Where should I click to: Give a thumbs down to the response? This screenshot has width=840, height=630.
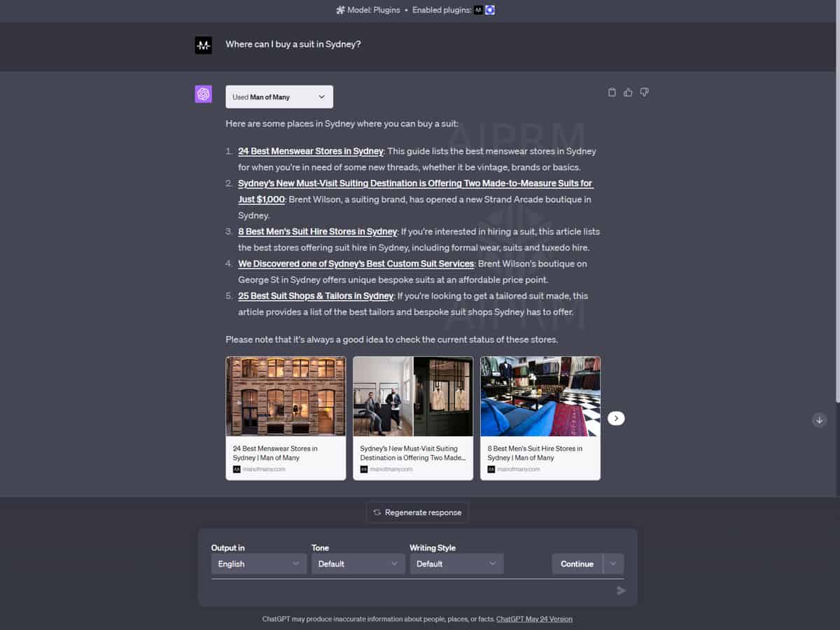pos(644,92)
